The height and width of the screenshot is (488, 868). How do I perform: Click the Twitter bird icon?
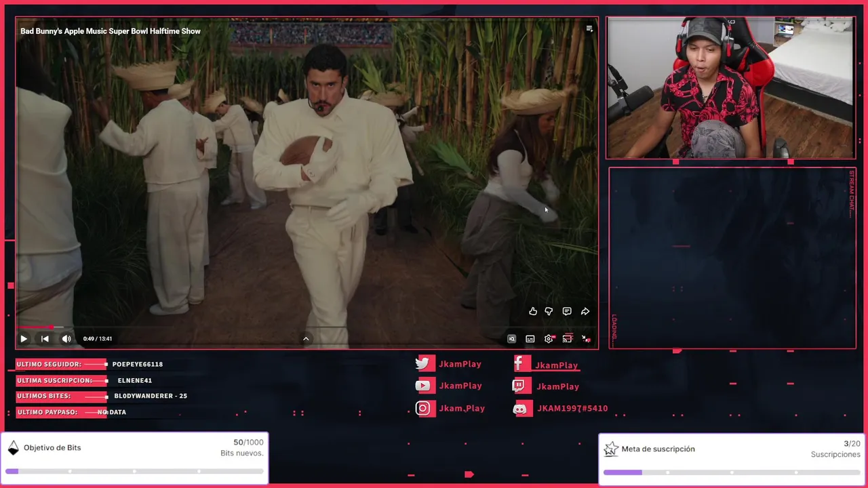click(x=423, y=364)
